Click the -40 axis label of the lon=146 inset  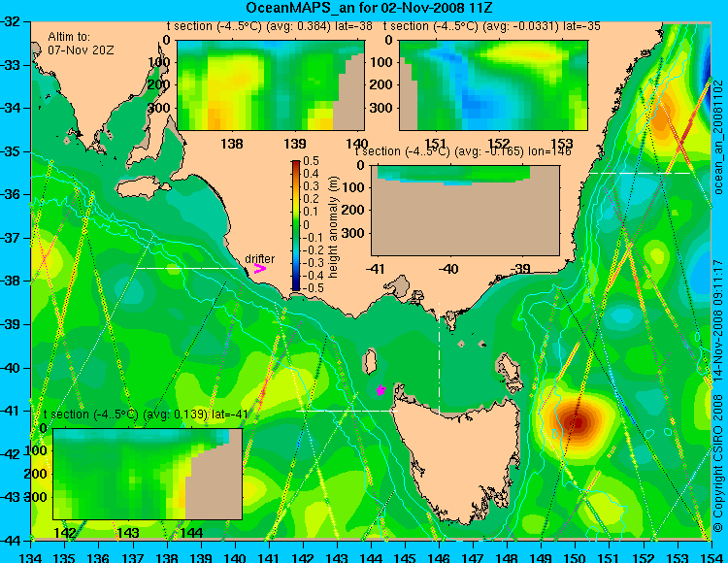point(449,269)
